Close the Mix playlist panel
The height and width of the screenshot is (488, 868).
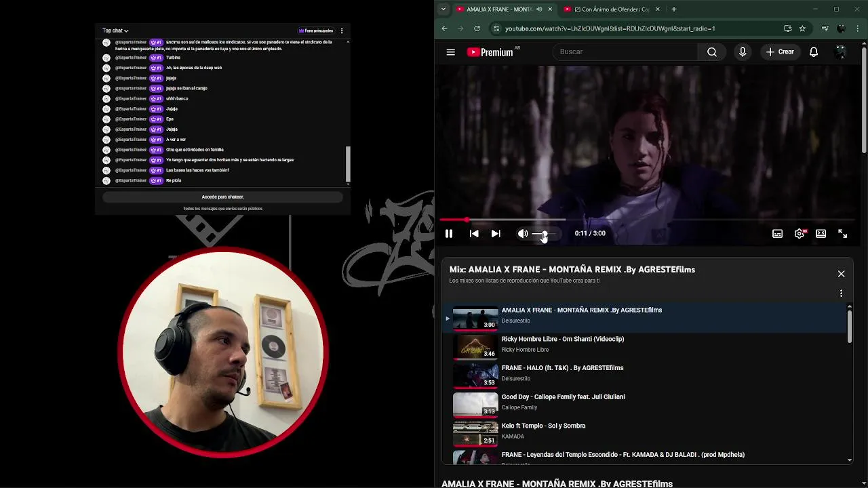click(841, 274)
